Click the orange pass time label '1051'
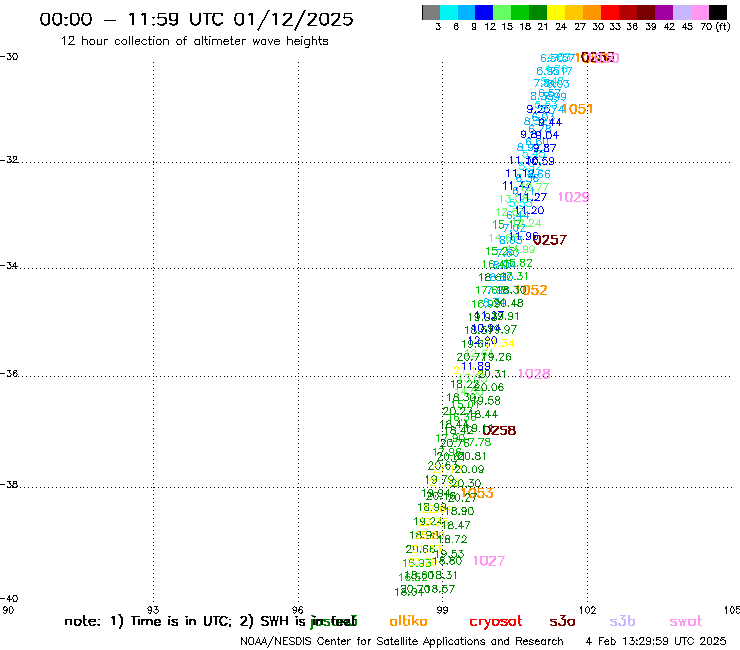The height and width of the screenshot is (650, 740). [577, 109]
